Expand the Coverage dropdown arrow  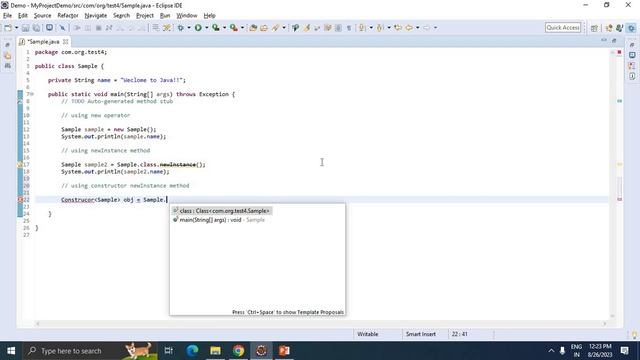[224, 28]
